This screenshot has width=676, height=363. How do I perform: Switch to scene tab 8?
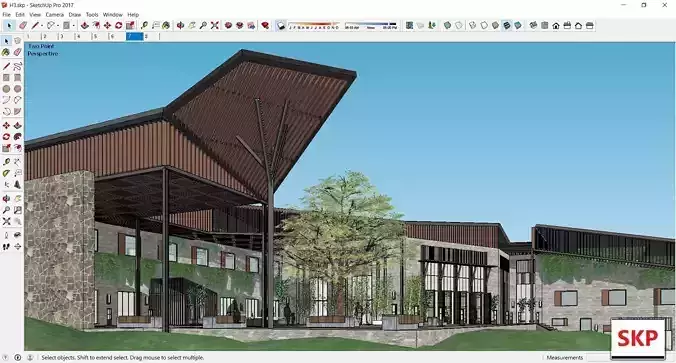[x=151, y=37]
